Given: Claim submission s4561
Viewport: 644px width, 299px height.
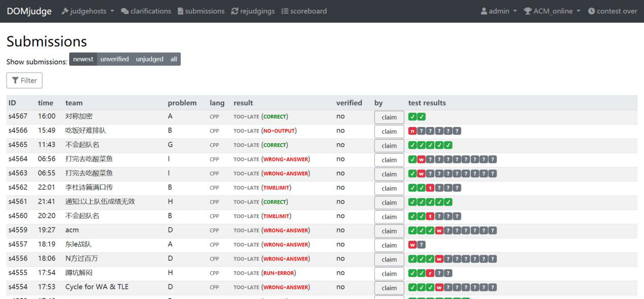Looking at the screenshot, I should coord(389,203).
